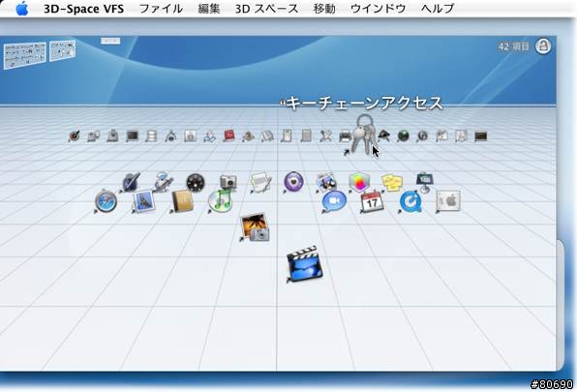Open the 編集 menu
Screen dimensions: 577x392
pos(209,9)
